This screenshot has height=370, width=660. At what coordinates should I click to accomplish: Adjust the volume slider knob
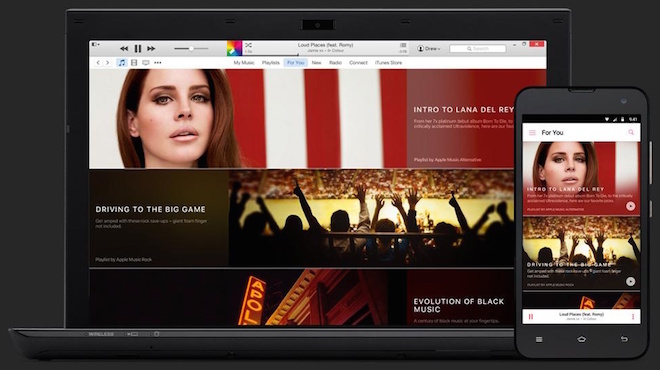(x=191, y=49)
